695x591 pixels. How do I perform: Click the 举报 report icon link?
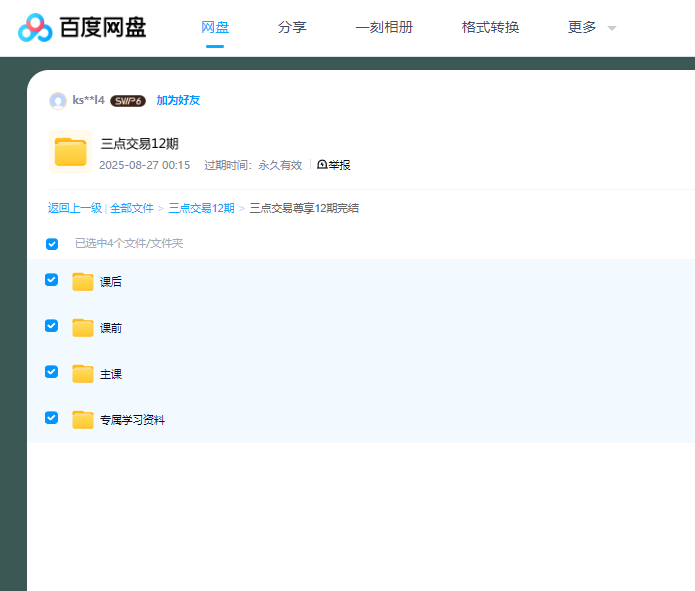click(x=334, y=165)
